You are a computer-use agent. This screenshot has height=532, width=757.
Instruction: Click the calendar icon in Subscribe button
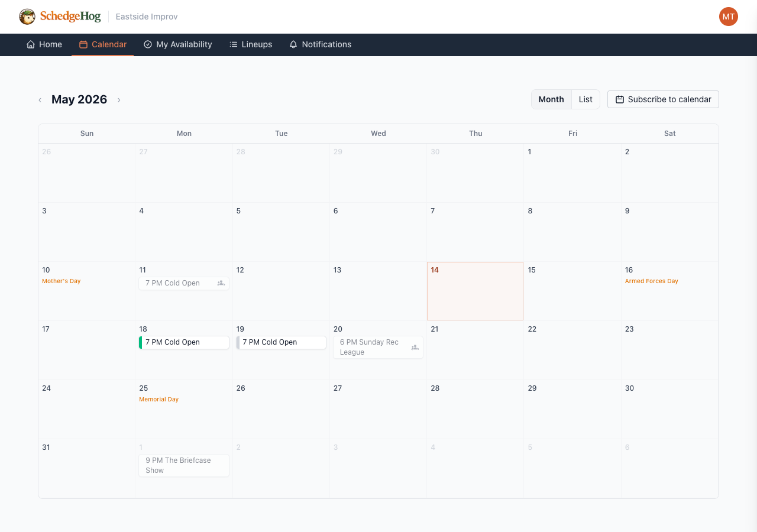(620, 99)
